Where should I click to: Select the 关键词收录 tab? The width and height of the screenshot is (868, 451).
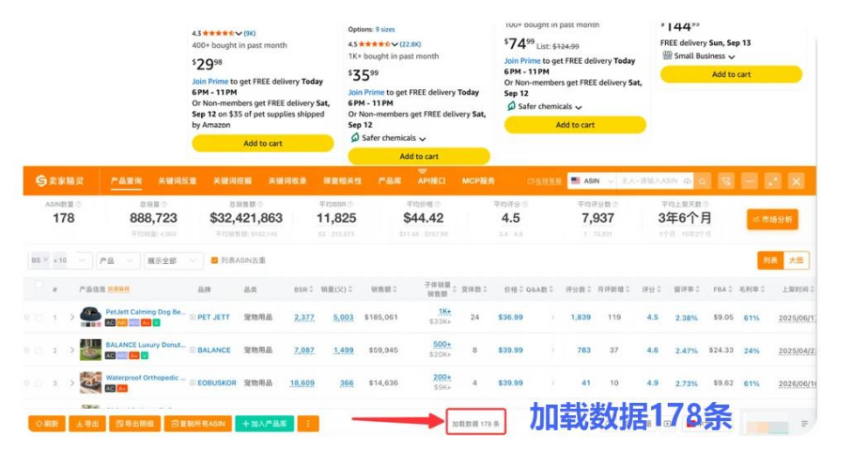point(287,181)
